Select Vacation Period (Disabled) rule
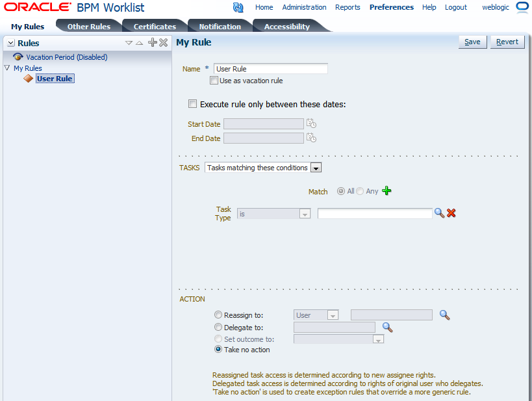The height and width of the screenshot is (401, 532). click(67, 57)
